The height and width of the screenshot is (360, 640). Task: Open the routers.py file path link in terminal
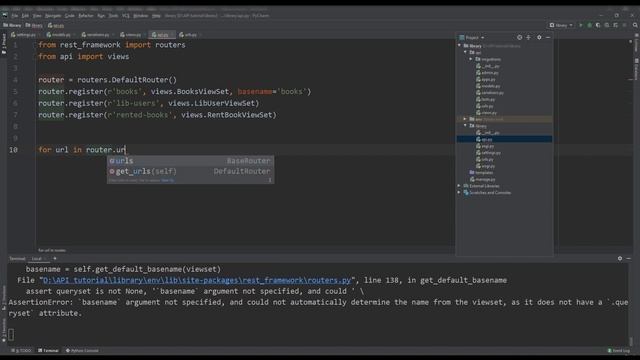coord(197,280)
